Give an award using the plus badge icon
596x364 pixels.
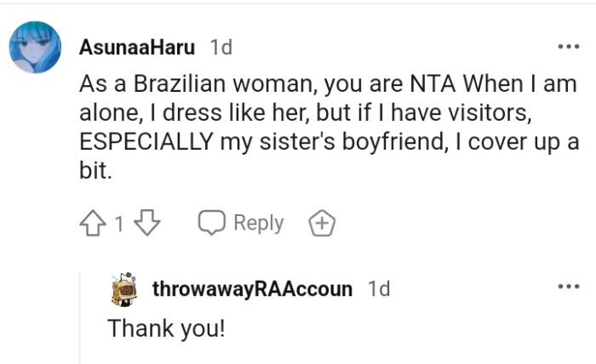point(321,224)
